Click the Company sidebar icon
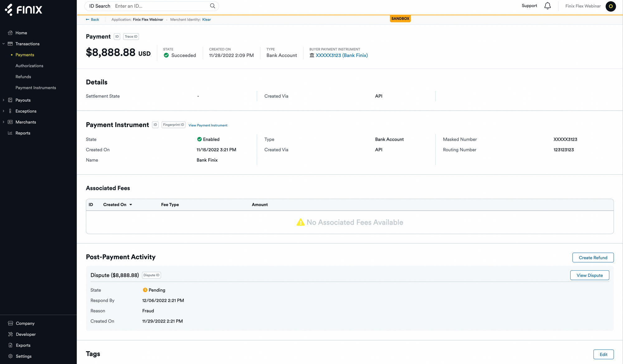Image resolution: width=623 pixels, height=364 pixels. click(x=10, y=323)
